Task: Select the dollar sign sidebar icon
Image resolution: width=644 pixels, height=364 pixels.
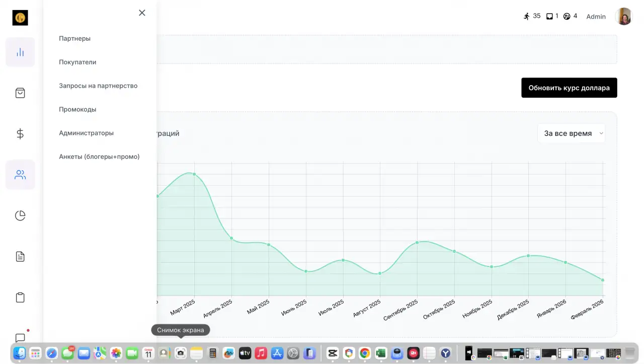Action: coord(20,134)
